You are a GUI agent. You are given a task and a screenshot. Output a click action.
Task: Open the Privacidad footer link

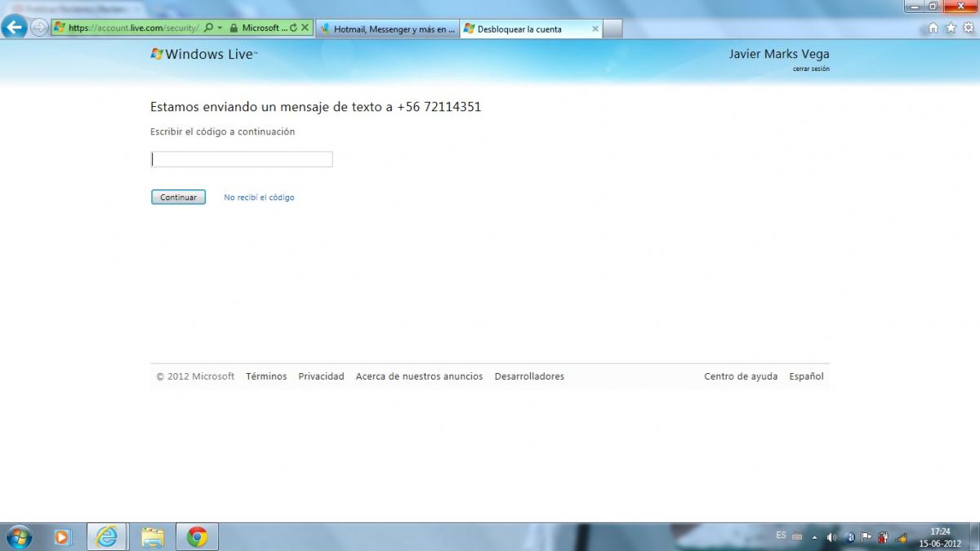(x=321, y=376)
